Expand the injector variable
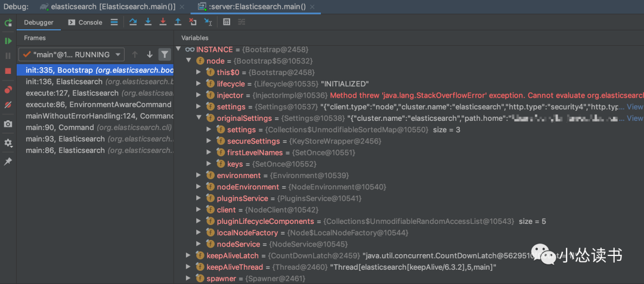Image resolution: width=644 pixels, height=284 pixels. [x=199, y=95]
